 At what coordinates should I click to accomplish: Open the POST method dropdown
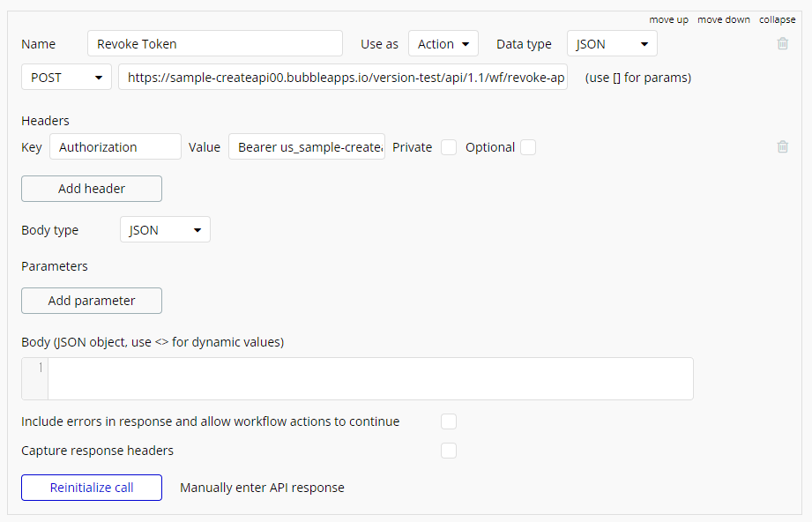pyautogui.click(x=66, y=78)
